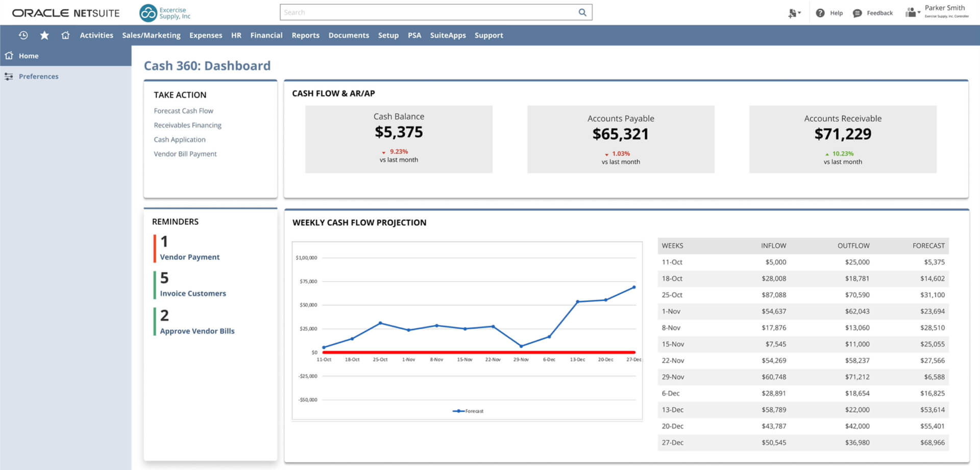Toggle the Forecast series in the chart legend

click(468, 411)
